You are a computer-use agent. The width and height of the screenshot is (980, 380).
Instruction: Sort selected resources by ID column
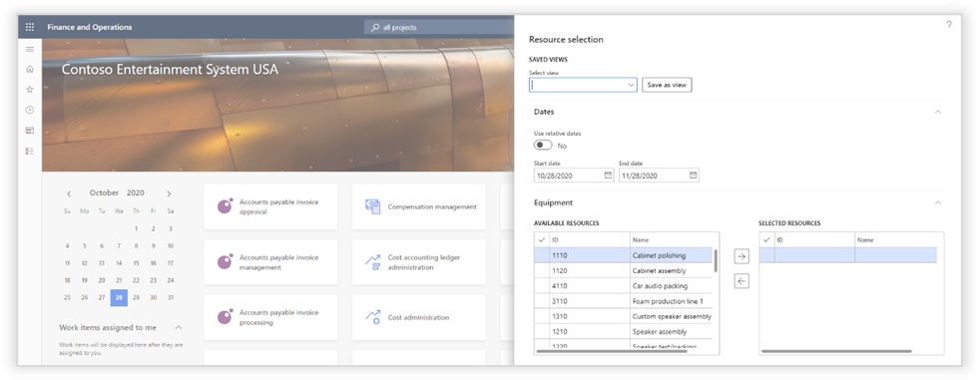click(x=813, y=239)
